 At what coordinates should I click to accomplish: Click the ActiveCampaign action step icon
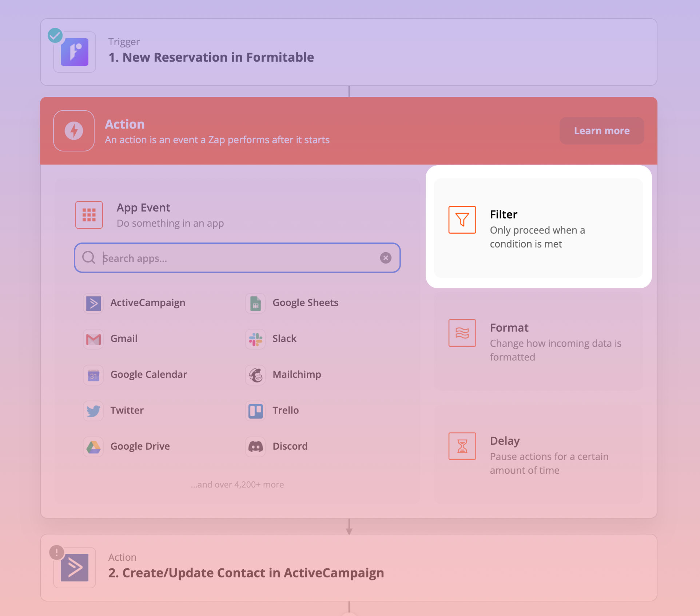click(74, 568)
